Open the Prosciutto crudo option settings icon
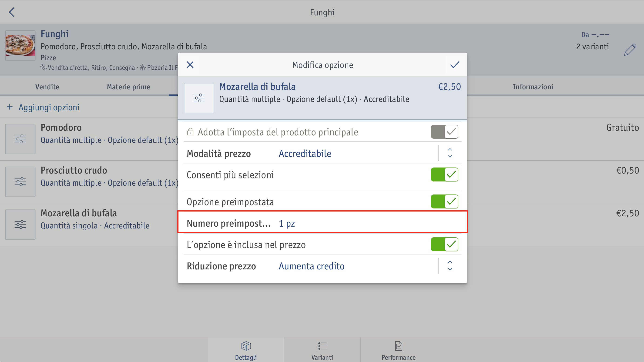Screen dimensions: 644x362 pyautogui.click(x=20, y=181)
